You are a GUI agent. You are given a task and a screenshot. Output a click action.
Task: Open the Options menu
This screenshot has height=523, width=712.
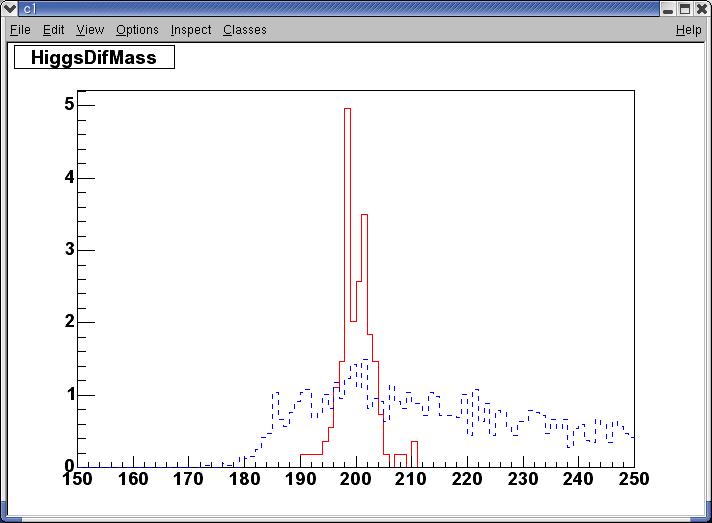click(x=137, y=30)
